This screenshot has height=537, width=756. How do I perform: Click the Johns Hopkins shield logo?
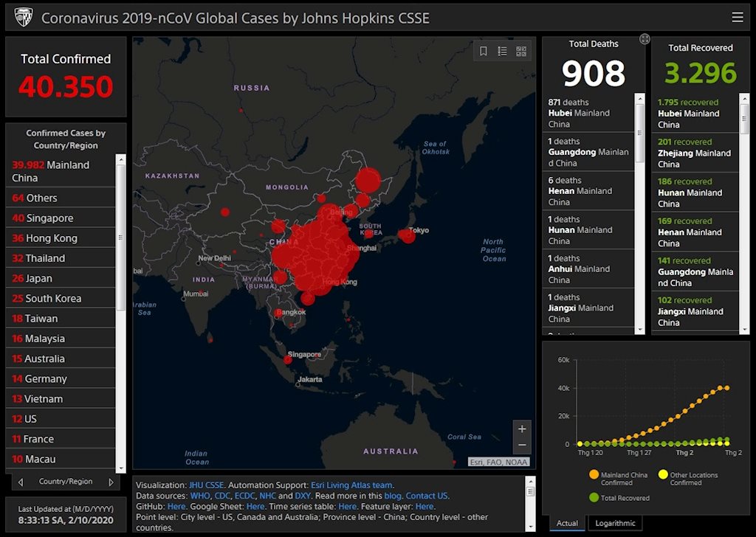(23, 18)
